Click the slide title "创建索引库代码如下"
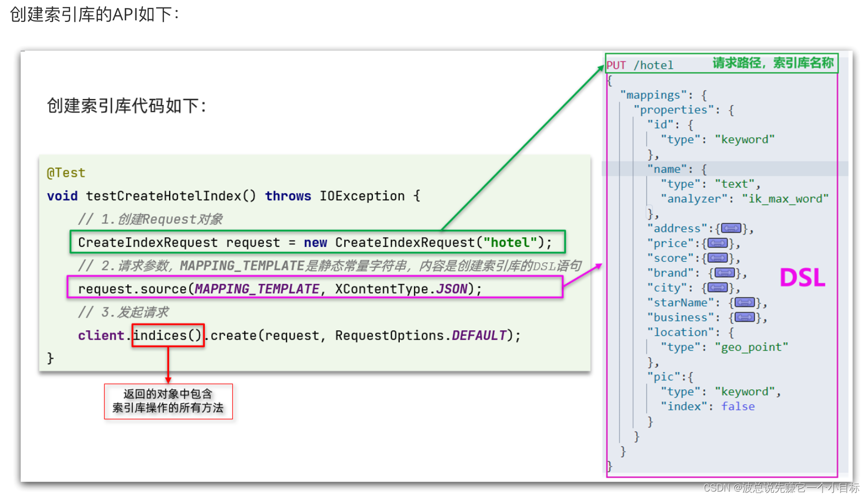The image size is (868, 498). (126, 105)
